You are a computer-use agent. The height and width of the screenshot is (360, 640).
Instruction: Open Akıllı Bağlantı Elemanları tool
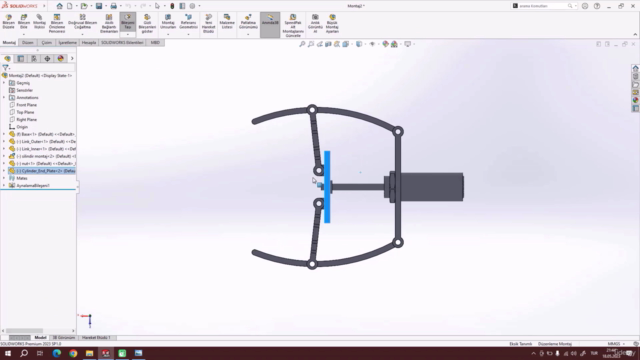(109, 23)
